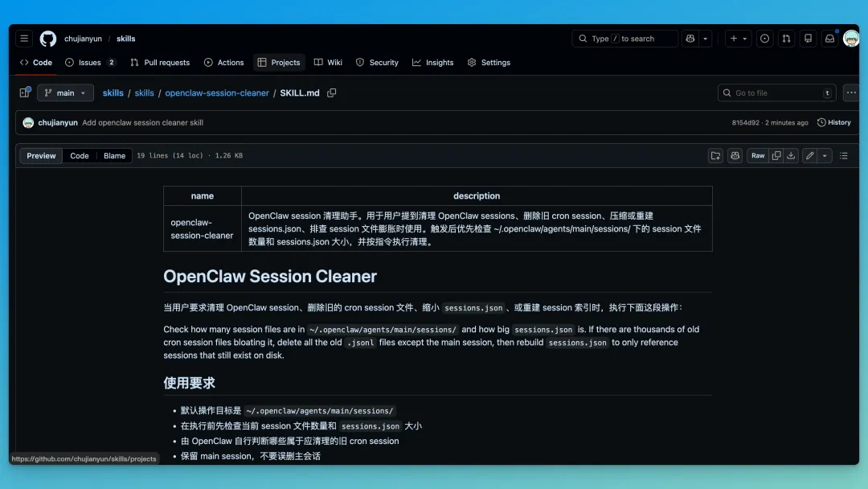This screenshot has width=868, height=489.
Task: Click the 'OpenClaw Session Cleaner' heading
Action: coord(269,277)
